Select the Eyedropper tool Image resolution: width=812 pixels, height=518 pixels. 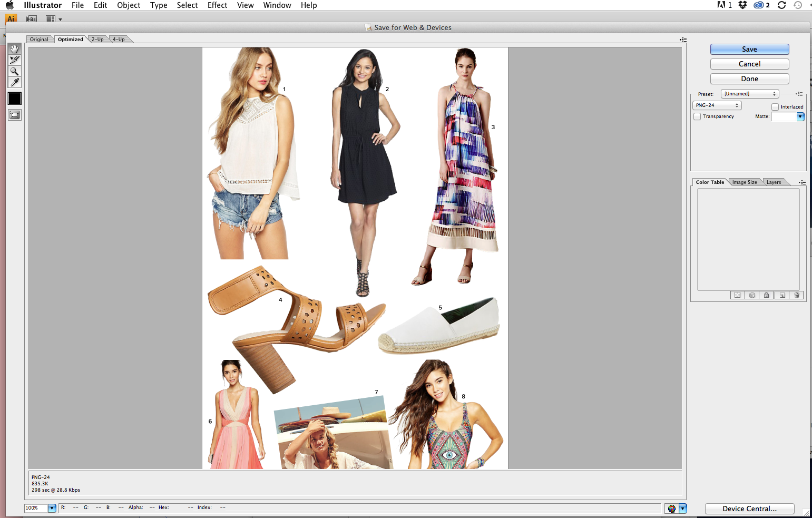[x=15, y=82]
